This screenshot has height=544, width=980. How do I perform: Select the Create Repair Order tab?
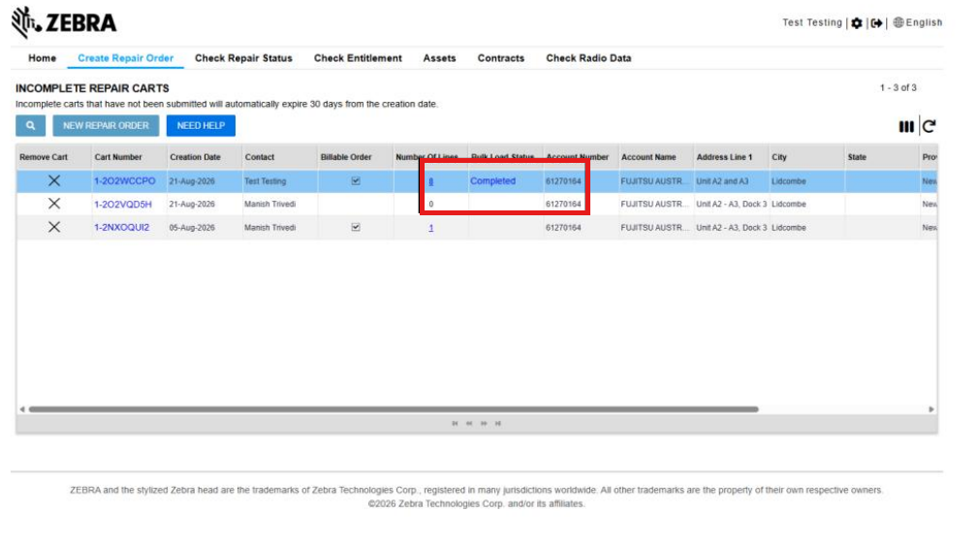pos(126,58)
